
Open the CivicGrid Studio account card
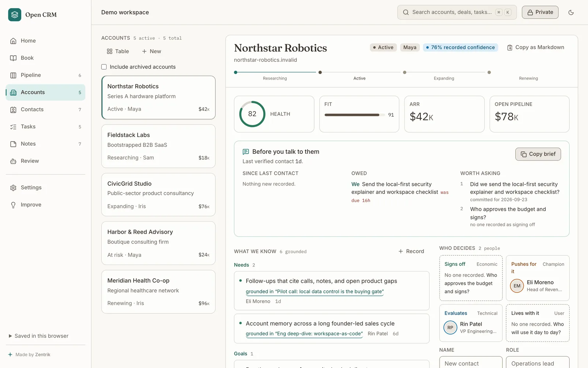click(x=158, y=195)
